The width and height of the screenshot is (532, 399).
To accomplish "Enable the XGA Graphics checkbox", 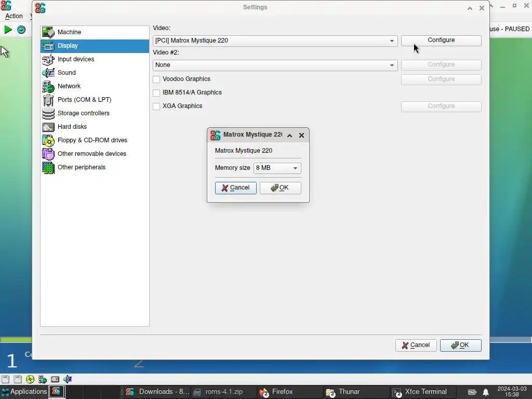I will (x=156, y=107).
